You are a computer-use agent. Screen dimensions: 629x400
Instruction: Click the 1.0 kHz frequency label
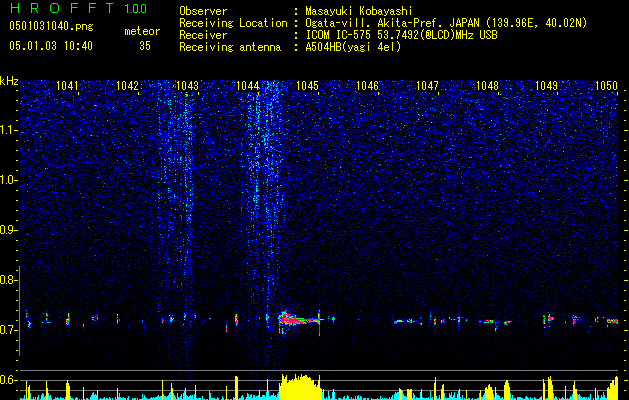[7, 180]
